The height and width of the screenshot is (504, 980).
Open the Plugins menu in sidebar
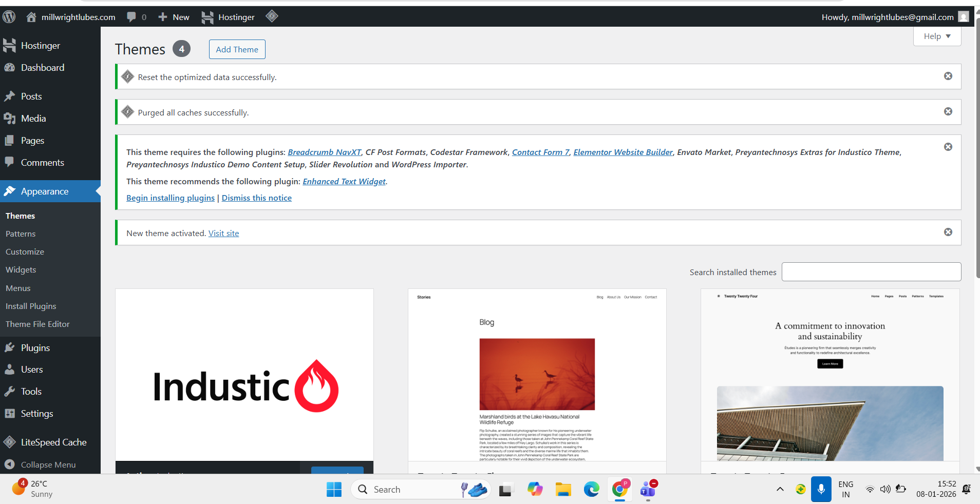click(x=35, y=347)
